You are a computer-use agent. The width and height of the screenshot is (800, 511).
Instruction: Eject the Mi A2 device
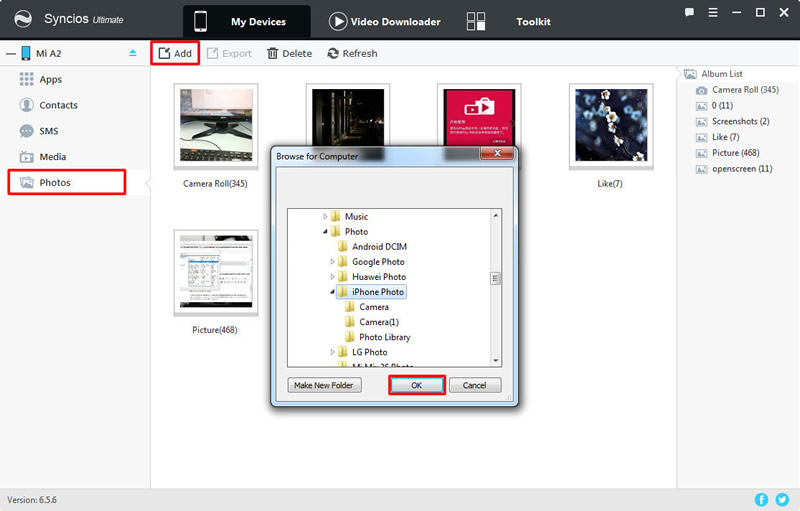click(133, 53)
